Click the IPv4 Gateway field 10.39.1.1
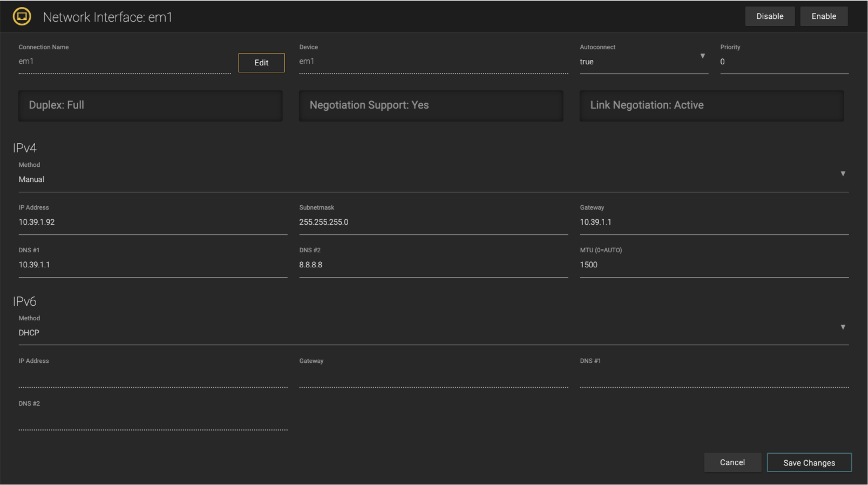 714,222
